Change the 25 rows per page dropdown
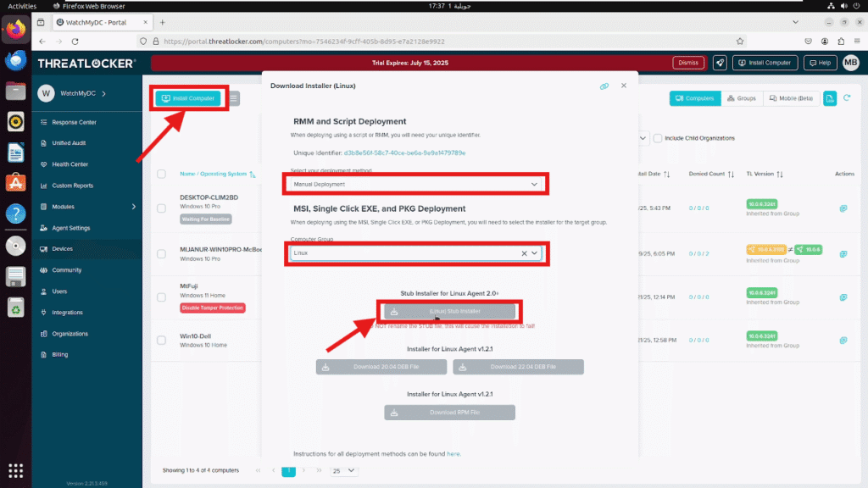This screenshot has height=488, width=868. tap(344, 471)
